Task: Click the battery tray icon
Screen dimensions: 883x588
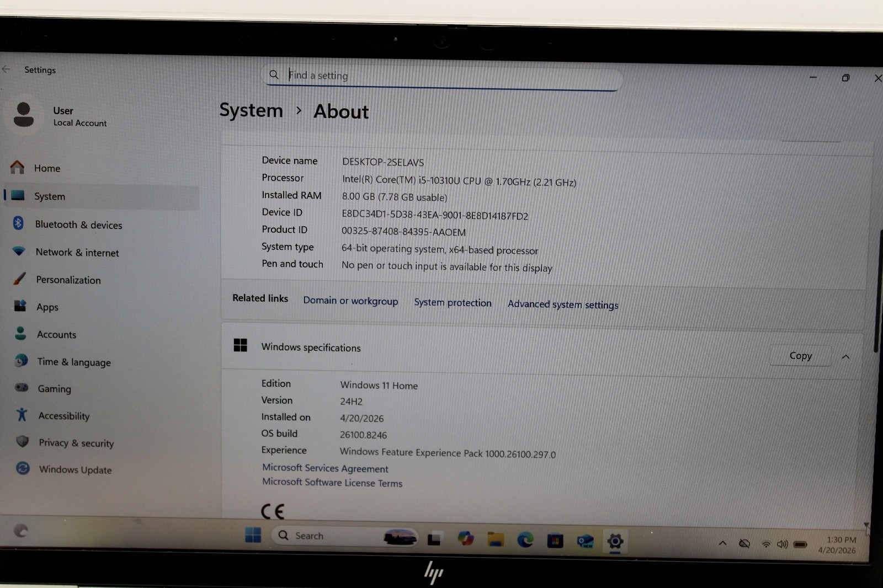Action: (x=800, y=544)
